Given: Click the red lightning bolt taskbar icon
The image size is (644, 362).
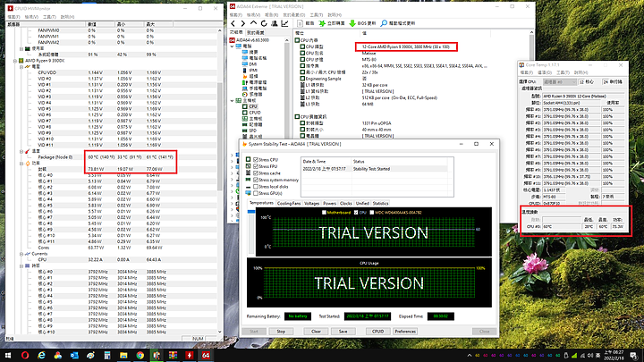Looking at the screenshot, I should [189, 355].
